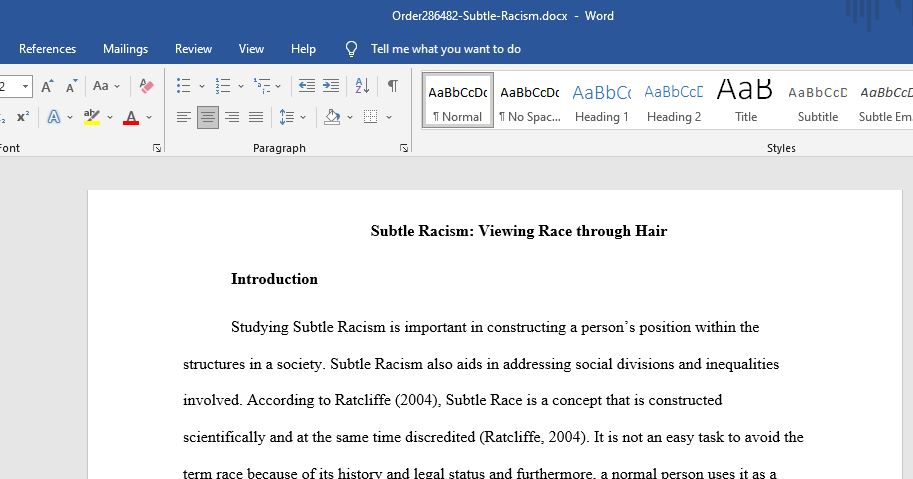Open the line spacing dropdown arrow

coord(303,118)
